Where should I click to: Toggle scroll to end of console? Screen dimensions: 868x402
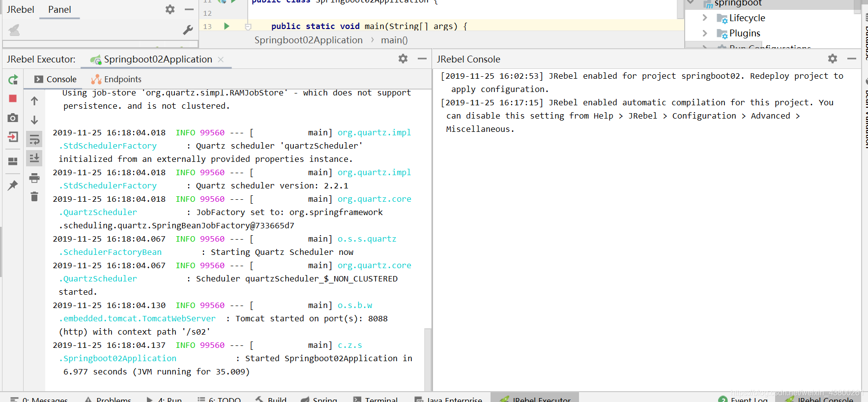click(x=34, y=158)
